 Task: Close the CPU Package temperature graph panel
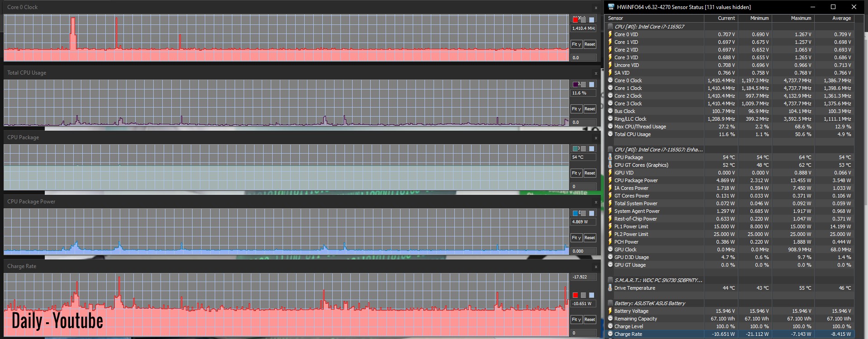(596, 138)
